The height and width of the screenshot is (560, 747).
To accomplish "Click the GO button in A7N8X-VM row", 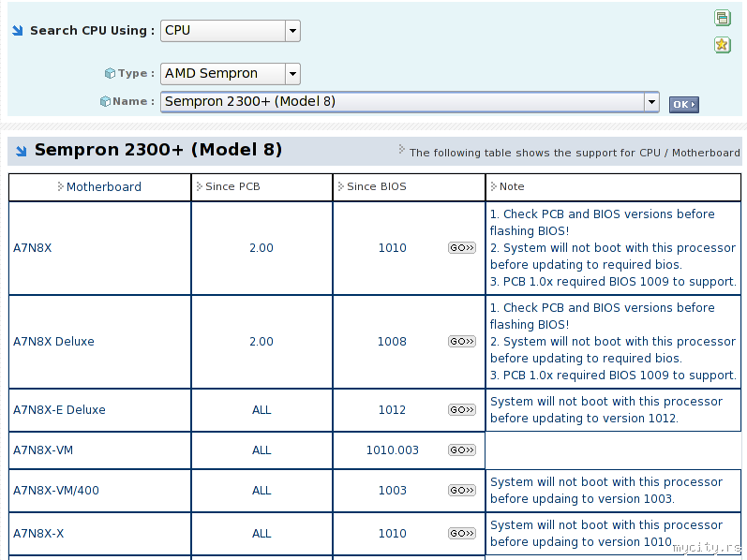I will pos(462,450).
